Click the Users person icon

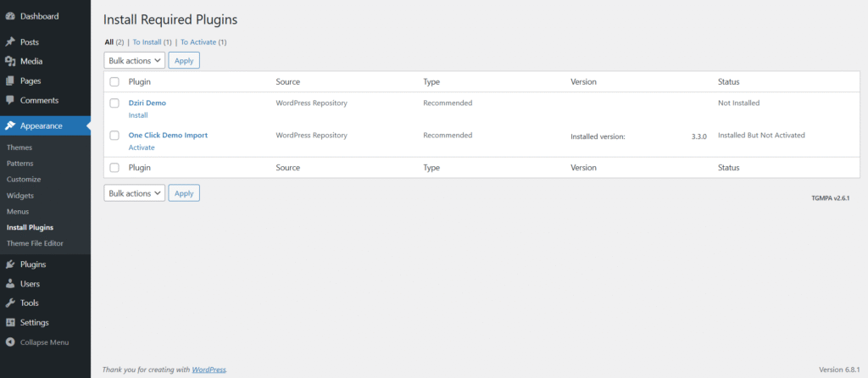(10, 284)
